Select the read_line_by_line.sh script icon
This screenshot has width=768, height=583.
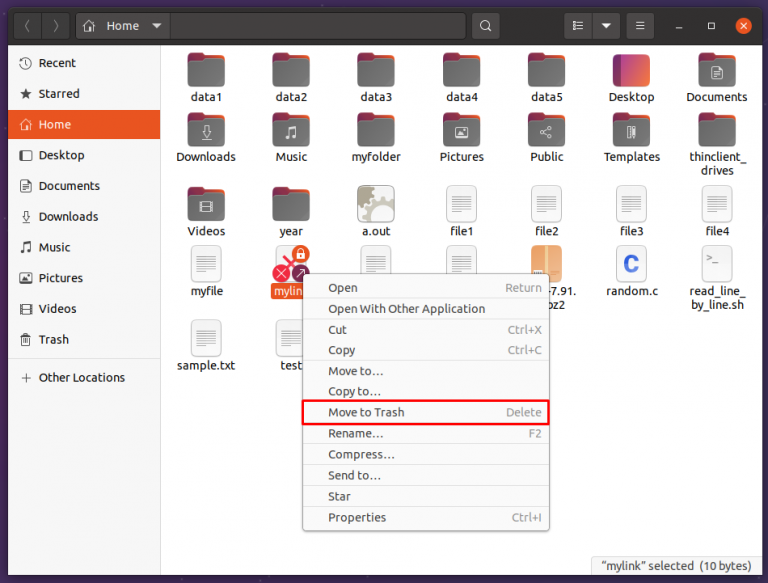(717, 264)
